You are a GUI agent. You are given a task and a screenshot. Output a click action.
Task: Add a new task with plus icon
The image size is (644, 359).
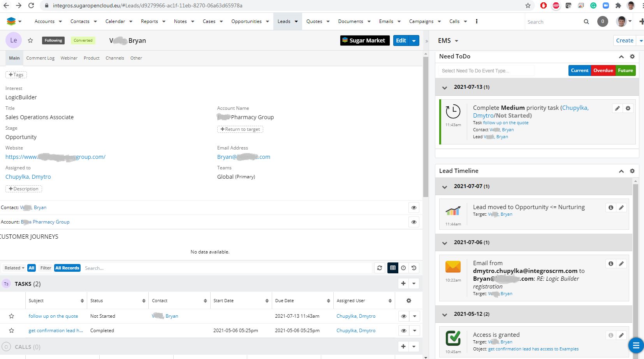[x=403, y=283]
